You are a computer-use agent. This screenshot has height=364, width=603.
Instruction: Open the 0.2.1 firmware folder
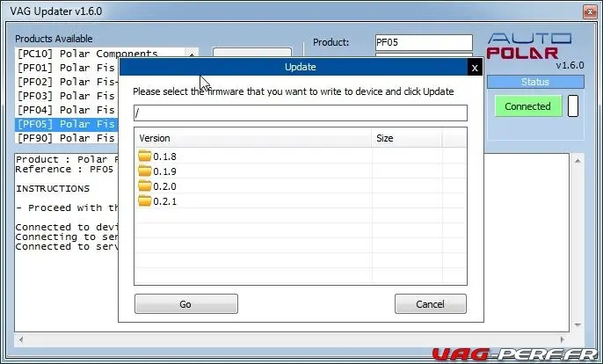[x=157, y=200]
